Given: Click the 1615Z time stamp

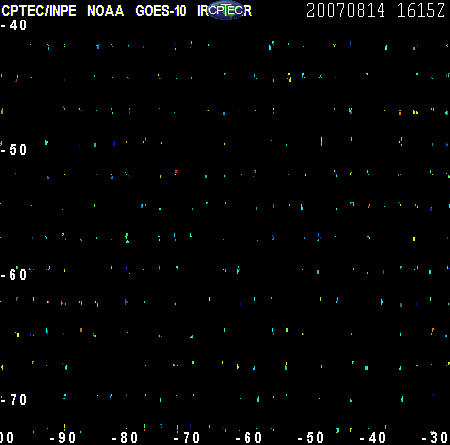Looking at the screenshot, I should click(x=421, y=10).
